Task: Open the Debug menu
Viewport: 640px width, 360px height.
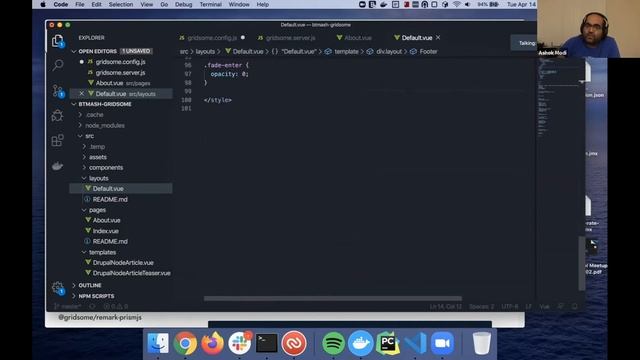Action: (183, 4)
